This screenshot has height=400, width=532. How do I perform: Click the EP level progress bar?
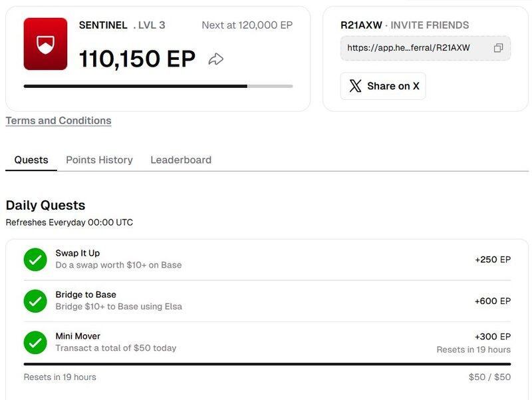(158, 86)
